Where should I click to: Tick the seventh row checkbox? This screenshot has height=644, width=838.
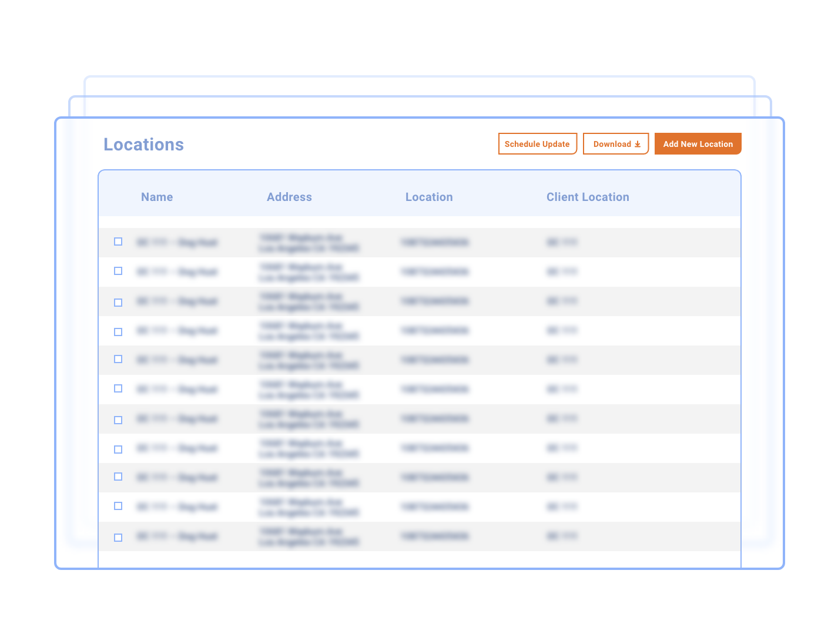point(118,420)
